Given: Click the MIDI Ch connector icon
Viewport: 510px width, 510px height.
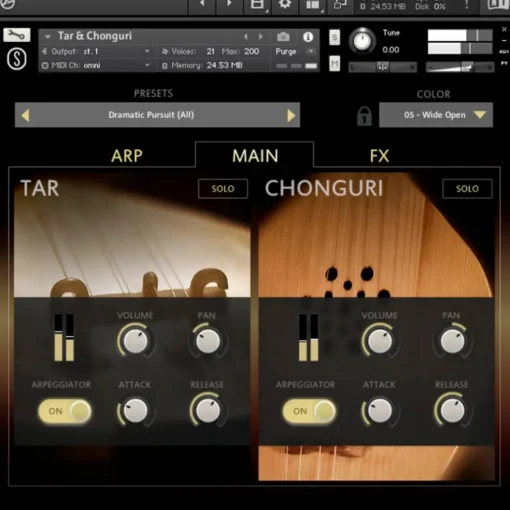Looking at the screenshot, I should (x=45, y=66).
